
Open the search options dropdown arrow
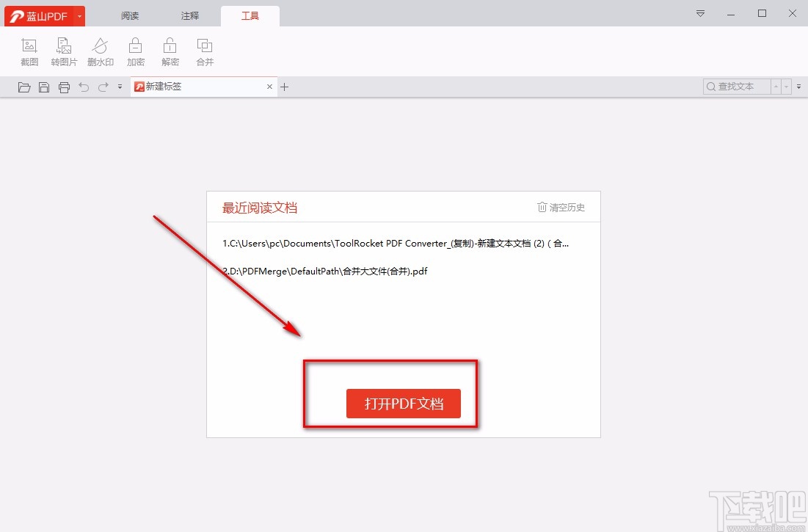pos(787,87)
